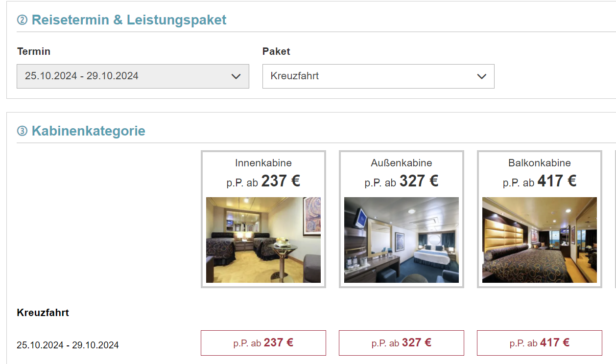Click the 25.10.2024 - 29.10.2024 row label text
The height and width of the screenshot is (364, 616).
coord(68,345)
